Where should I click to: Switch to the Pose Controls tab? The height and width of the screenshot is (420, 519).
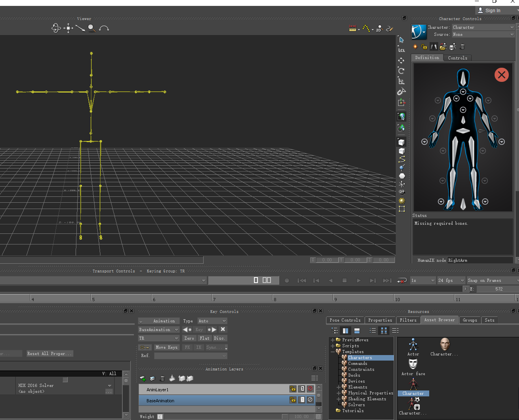coord(345,320)
